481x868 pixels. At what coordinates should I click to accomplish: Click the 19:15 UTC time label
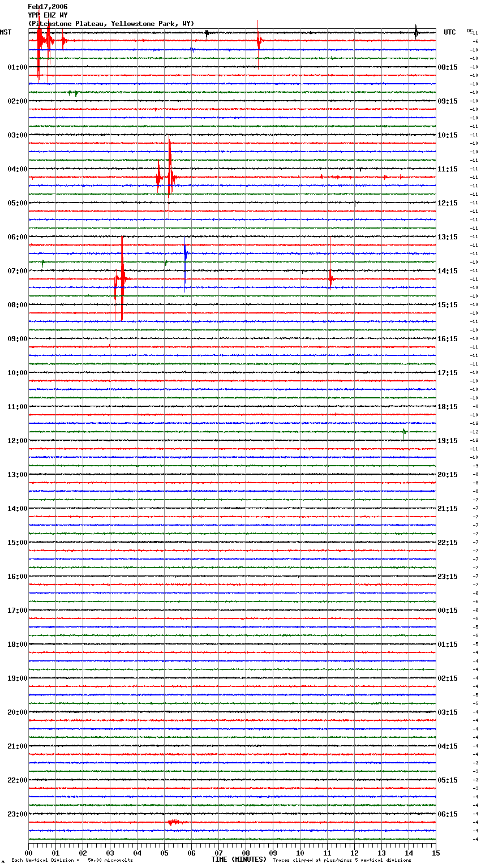point(448,441)
